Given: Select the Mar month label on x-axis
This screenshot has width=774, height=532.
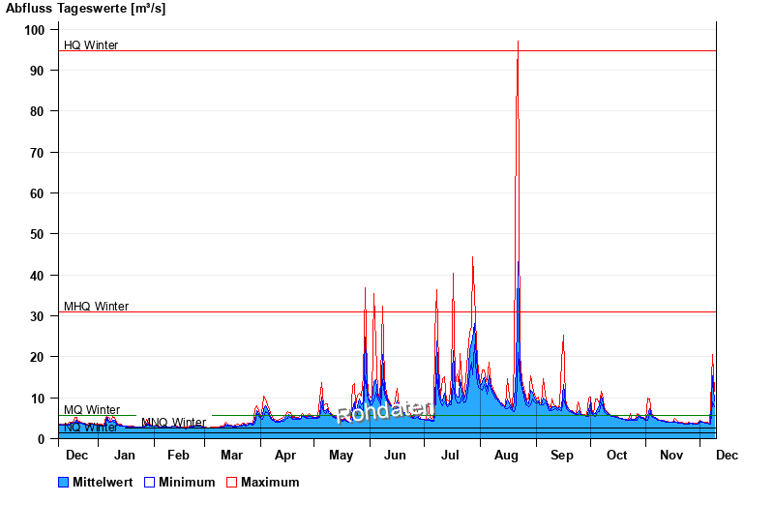Looking at the screenshot, I should [x=232, y=455].
